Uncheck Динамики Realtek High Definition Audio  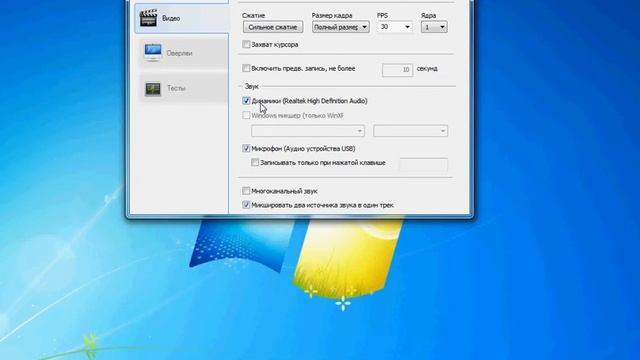[x=246, y=100]
